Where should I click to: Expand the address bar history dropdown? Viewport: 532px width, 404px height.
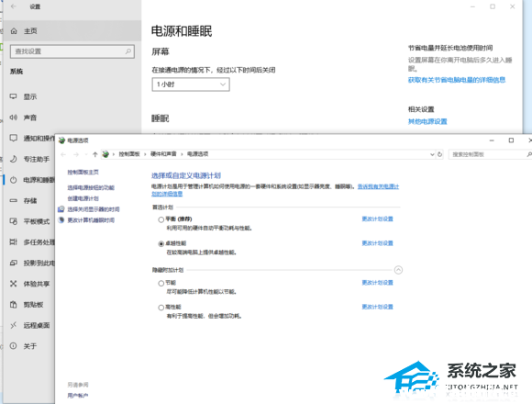[432, 154]
